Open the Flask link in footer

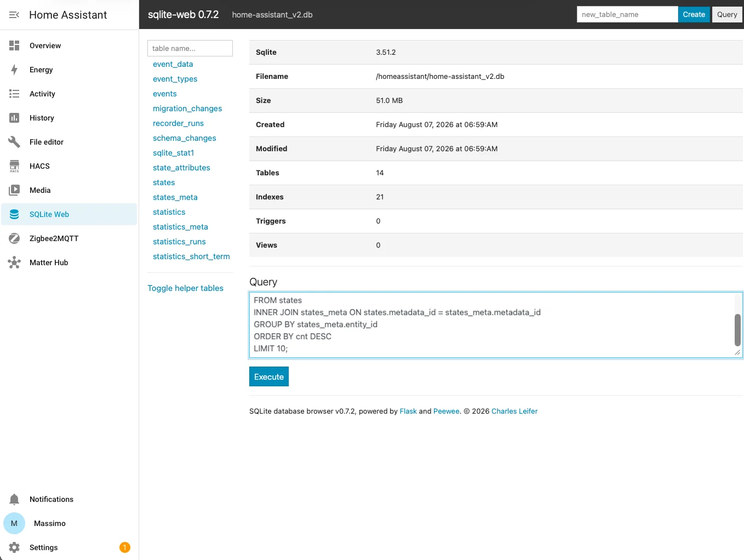pyautogui.click(x=408, y=411)
